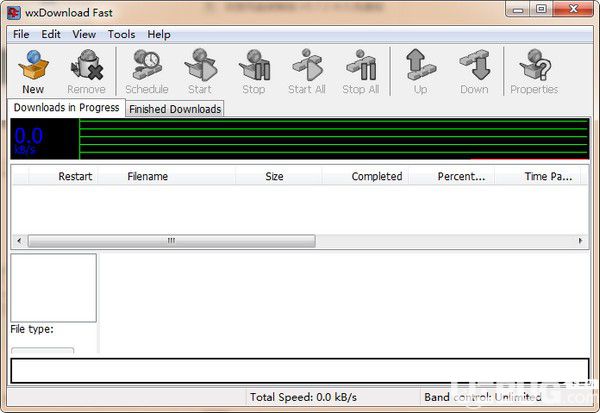Open the Tools menu
The width and height of the screenshot is (600, 413).
[121, 34]
